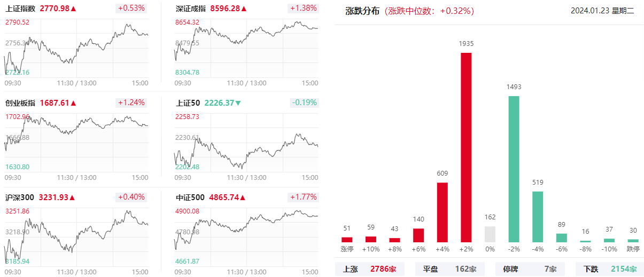This screenshot has height=277, width=644.
Task: Click the 深证成指 up-arrow indicator
Action: click(244, 9)
